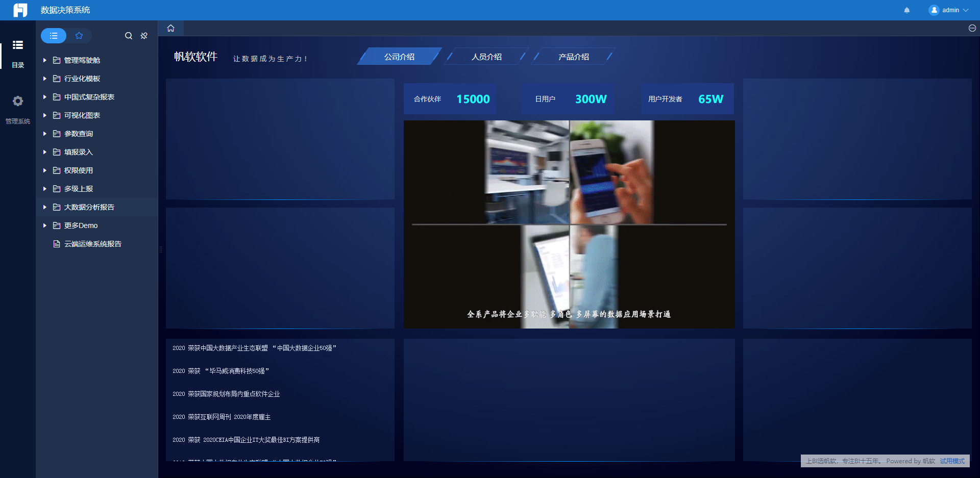Click the 权限使用 folder icon

57,170
